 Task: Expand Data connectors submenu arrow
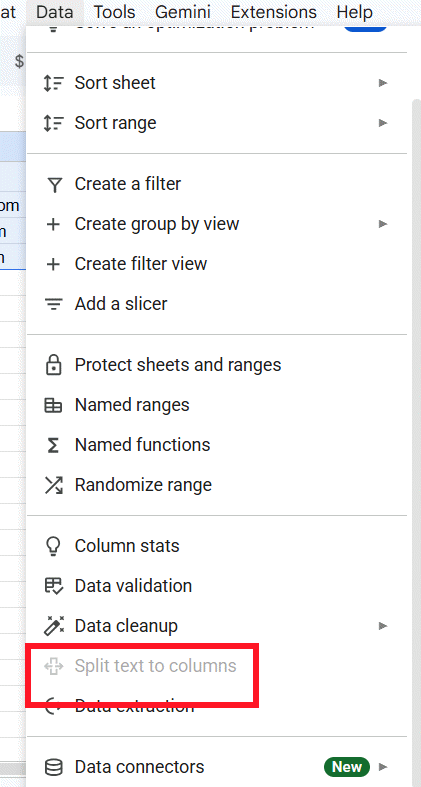click(383, 767)
